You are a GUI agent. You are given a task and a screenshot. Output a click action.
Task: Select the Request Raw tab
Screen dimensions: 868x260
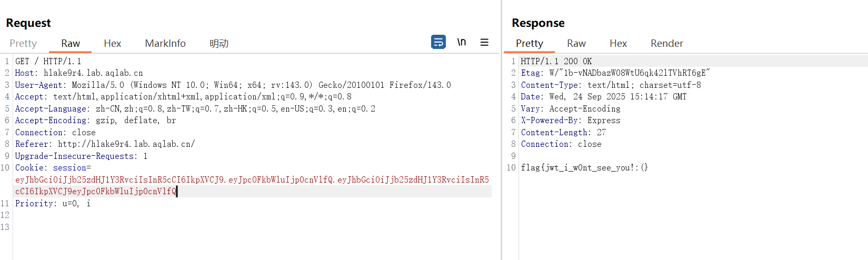click(70, 44)
